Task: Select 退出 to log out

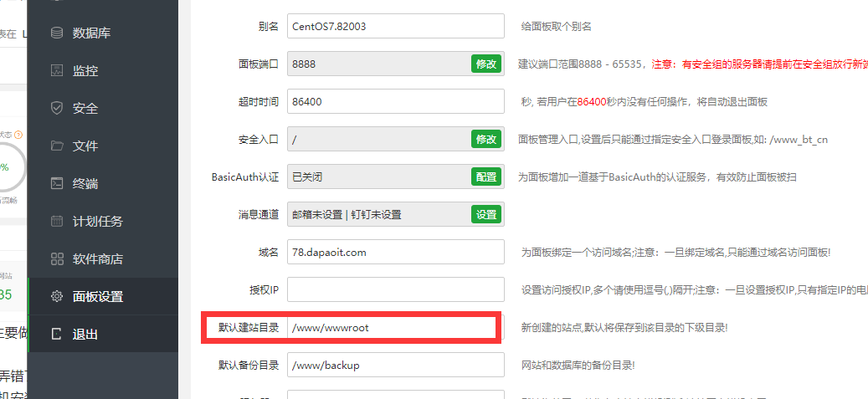Action: tap(102, 335)
